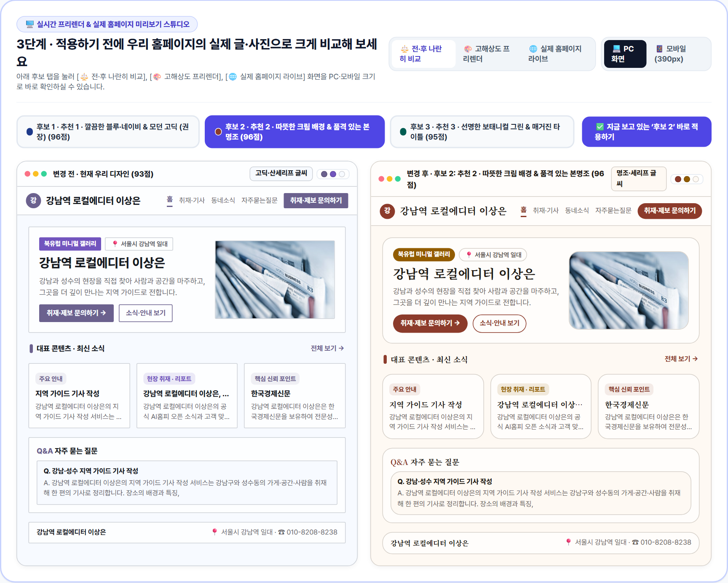Click brown hero '취재·제보 문의하기 →' button
Viewport: 728px width, 583px height.
point(430,323)
